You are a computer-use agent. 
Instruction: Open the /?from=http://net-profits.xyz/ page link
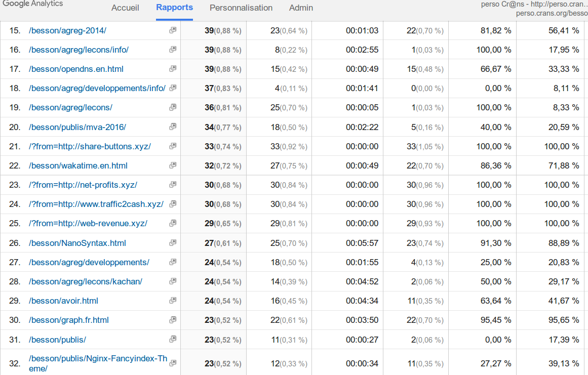point(83,185)
